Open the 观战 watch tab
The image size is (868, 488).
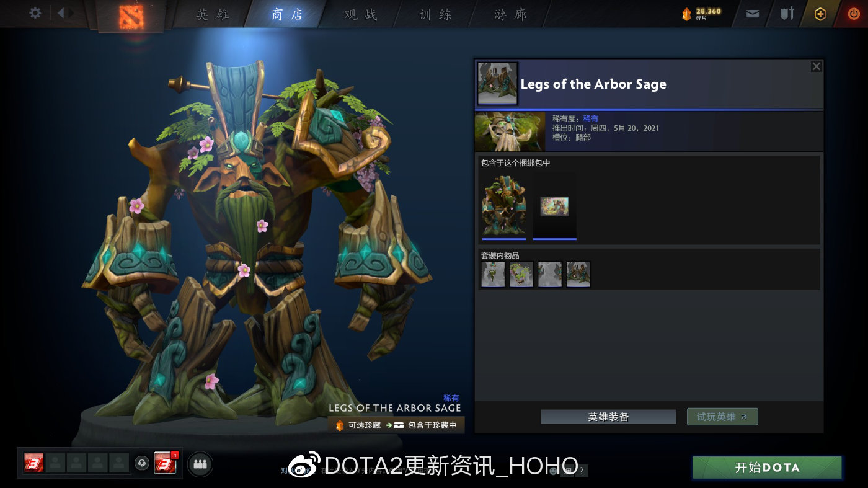pyautogui.click(x=361, y=14)
